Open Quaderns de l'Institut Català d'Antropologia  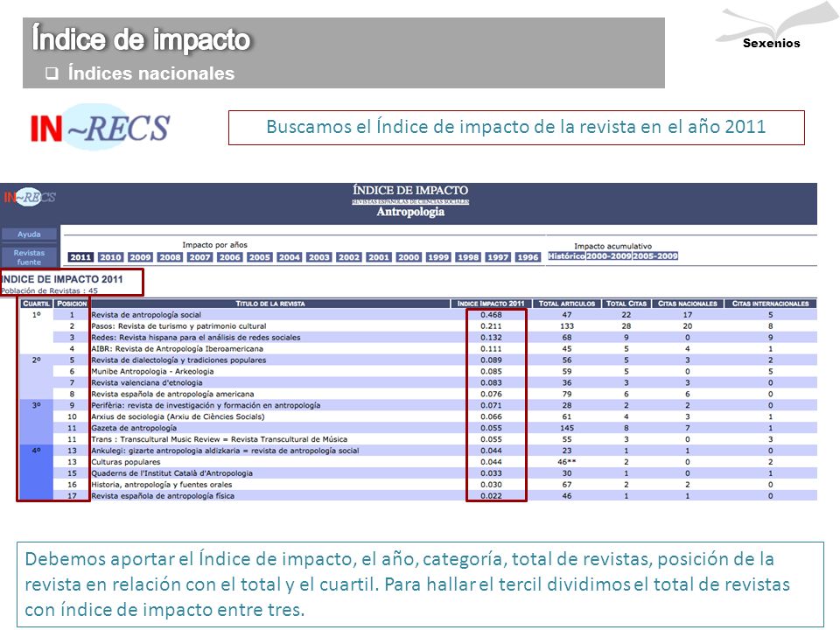(x=172, y=473)
